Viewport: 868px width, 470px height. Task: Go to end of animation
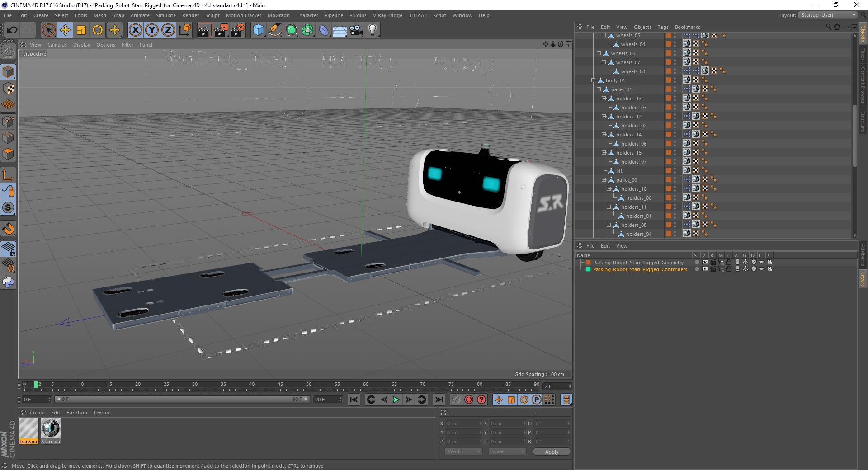(439, 399)
